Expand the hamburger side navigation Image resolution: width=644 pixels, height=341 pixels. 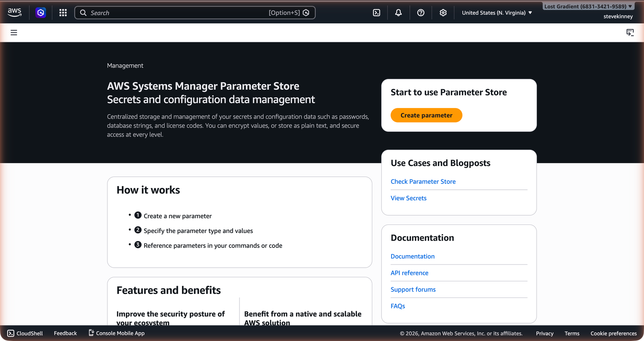tap(14, 33)
